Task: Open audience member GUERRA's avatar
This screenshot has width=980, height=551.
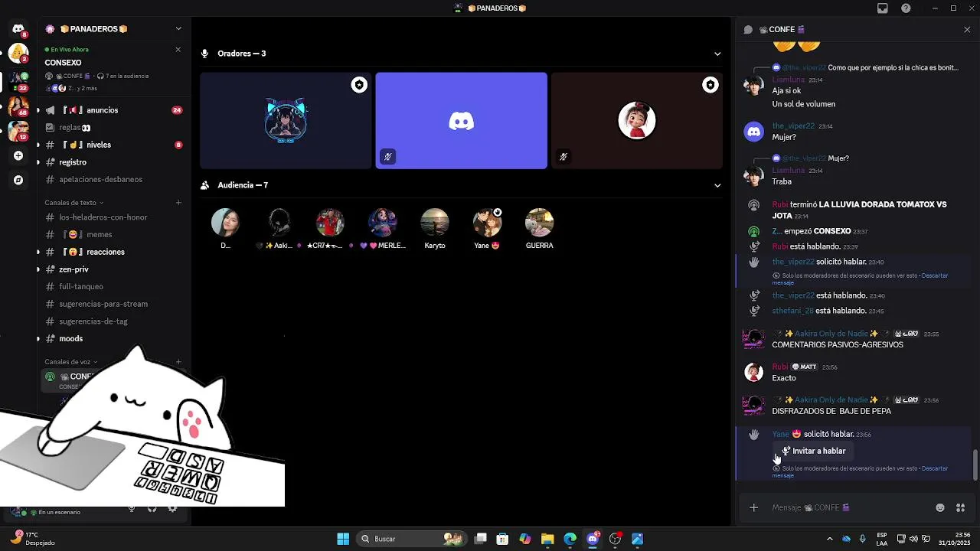Action: [539, 223]
